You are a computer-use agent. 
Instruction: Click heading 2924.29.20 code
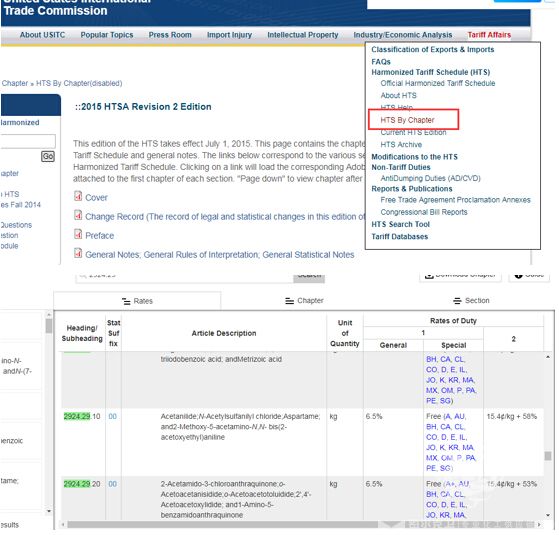82,484
